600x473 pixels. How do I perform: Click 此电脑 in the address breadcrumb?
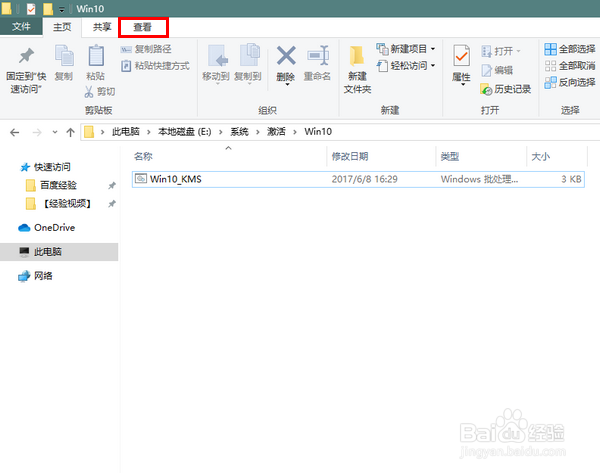pos(126,132)
